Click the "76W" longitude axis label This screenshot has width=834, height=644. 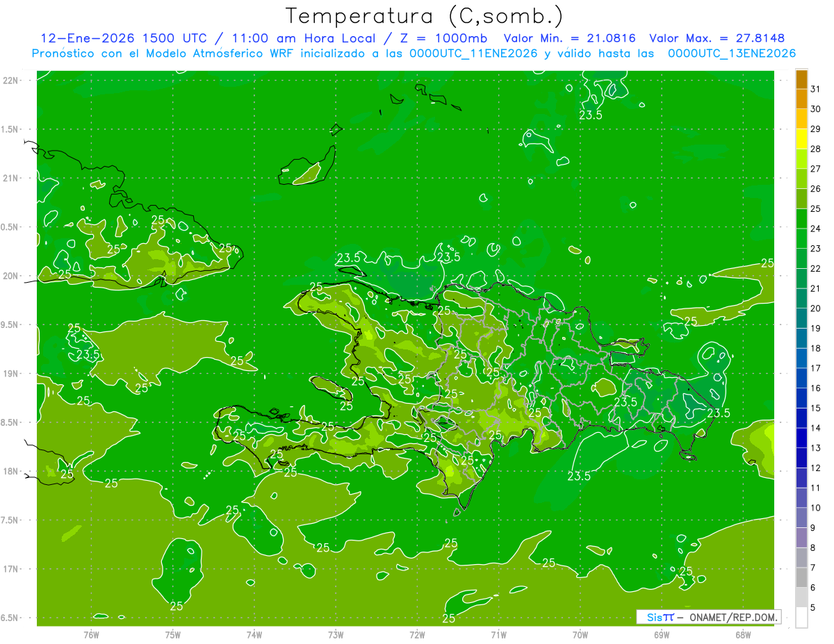[91, 634]
